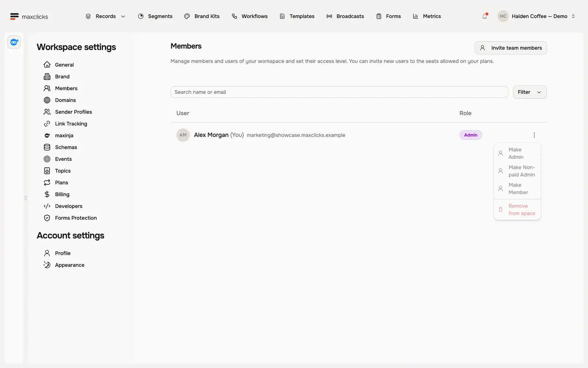This screenshot has height=368, width=588.
Task: Open three-dot menu for Alex Morgan
Action: click(534, 135)
